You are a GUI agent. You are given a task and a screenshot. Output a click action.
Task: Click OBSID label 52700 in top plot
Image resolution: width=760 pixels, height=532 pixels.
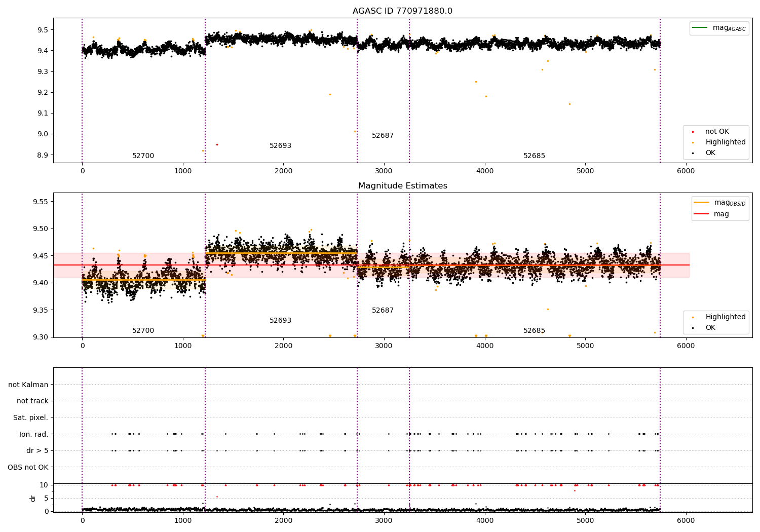(143, 156)
